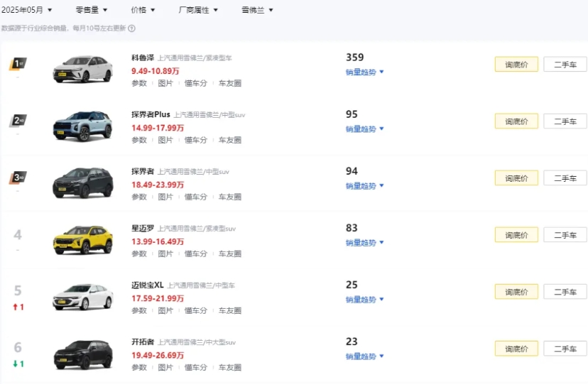Image resolution: width=588 pixels, height=384 pixels.
Task: Click 询底价 button for 探界者Plus
Action: (x=516, y=121)
